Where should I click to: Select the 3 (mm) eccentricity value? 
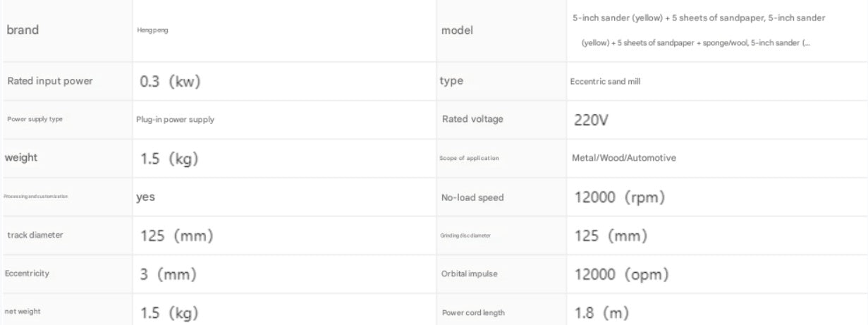tap(167, 274)
